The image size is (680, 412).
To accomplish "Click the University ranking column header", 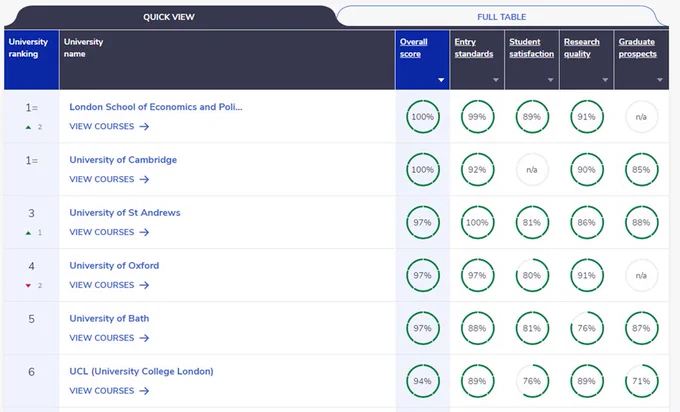I will [x=32, y=60].
